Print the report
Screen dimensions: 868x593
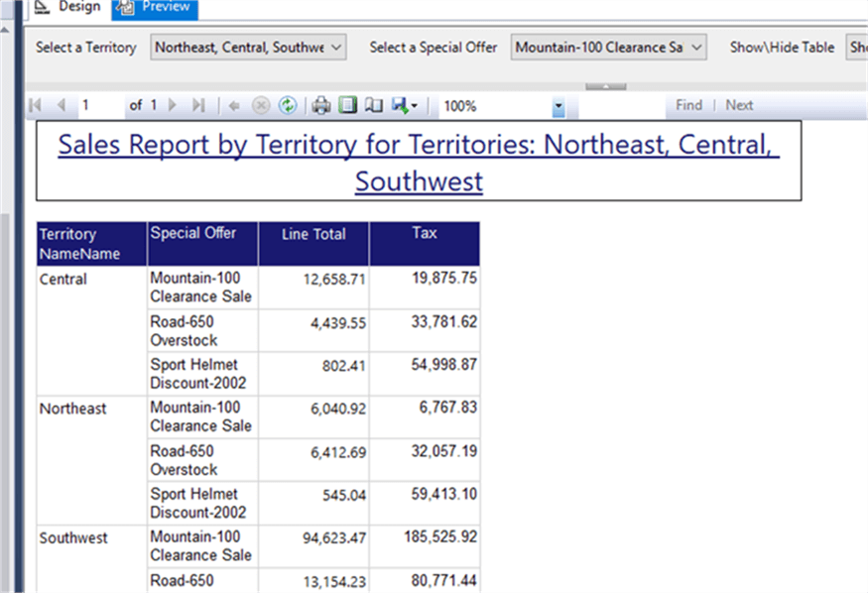click(x=321, y=105)
